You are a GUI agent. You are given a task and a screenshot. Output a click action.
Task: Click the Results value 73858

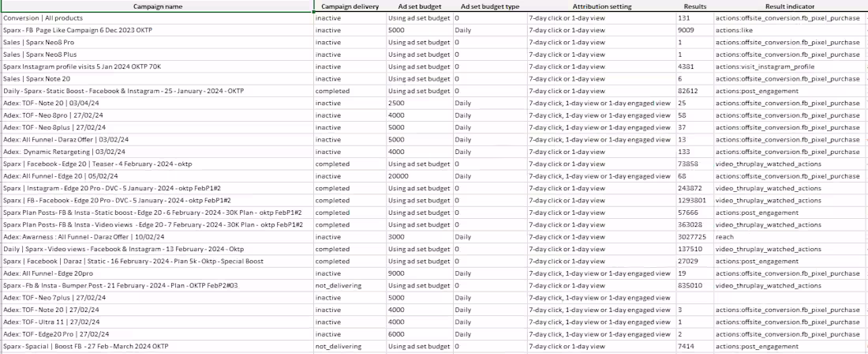694,164
